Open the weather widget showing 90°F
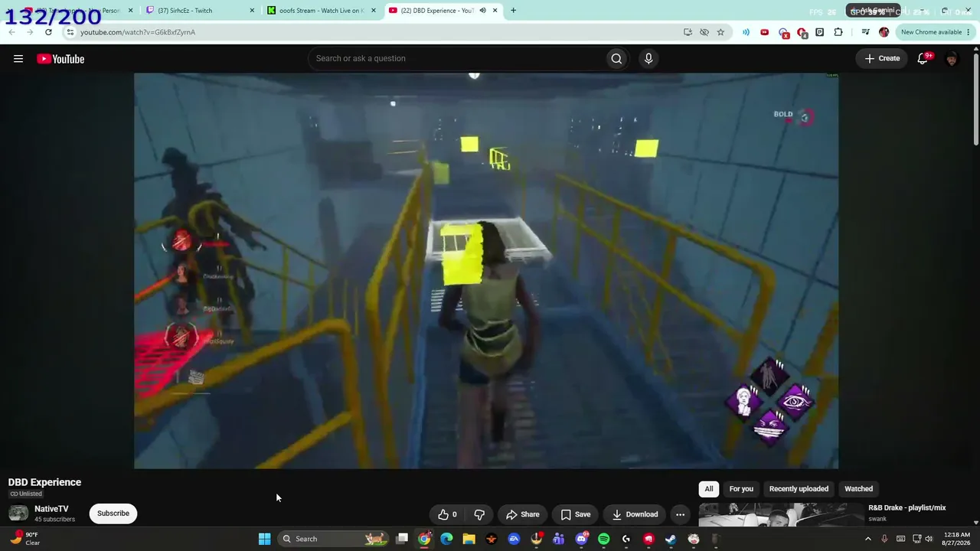Screen dimensions: 980x551 [24, 539]
